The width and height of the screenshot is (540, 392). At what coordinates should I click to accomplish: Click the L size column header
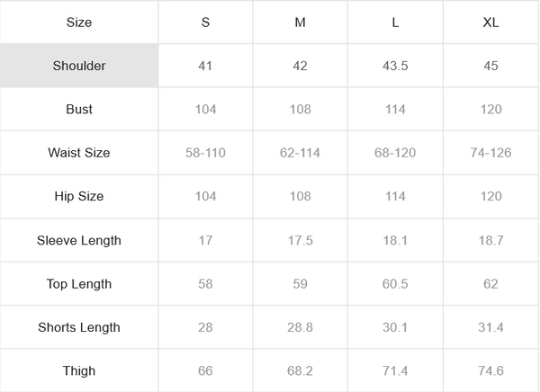(395, 22)
